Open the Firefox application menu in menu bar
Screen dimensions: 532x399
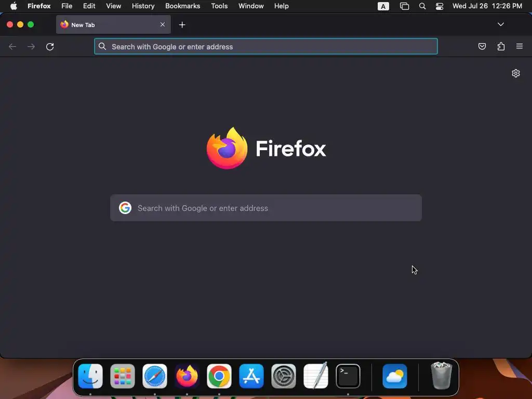coord(39,6)
